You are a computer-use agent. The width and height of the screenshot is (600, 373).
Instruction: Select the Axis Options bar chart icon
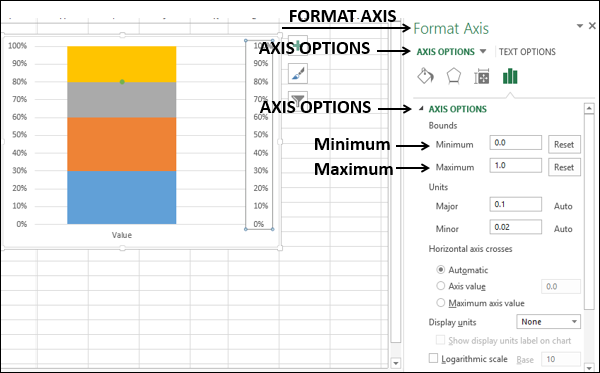(x=510, y=77)
